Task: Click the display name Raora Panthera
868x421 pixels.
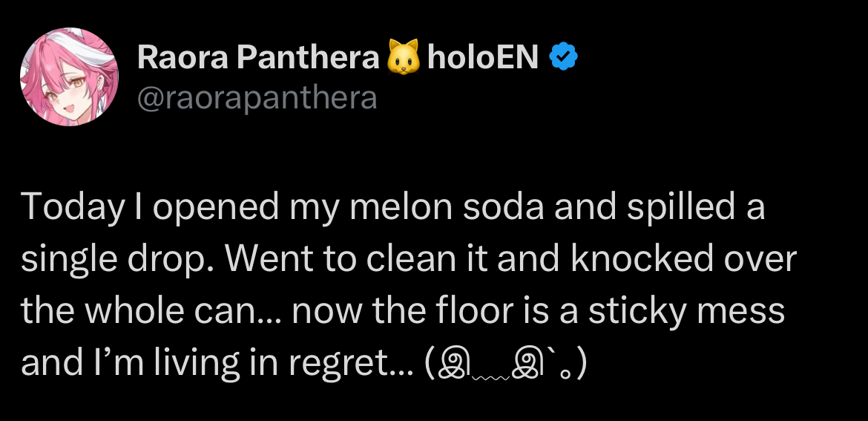Action: click(258, 57)
